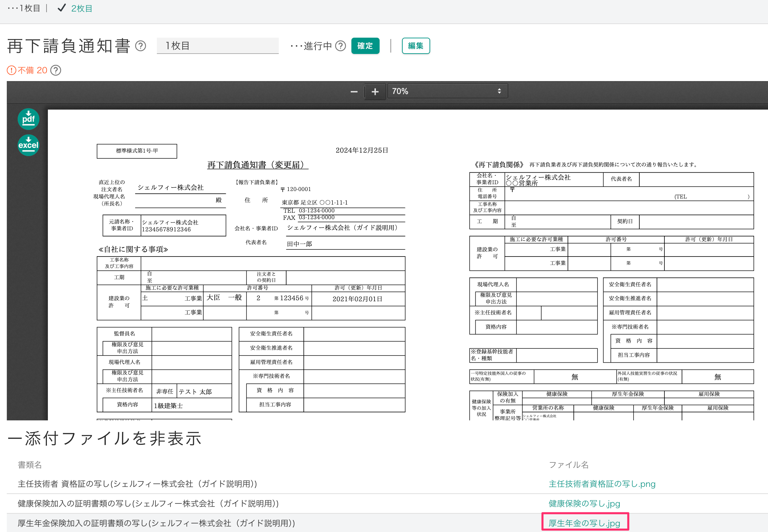Open help icon next to 不備 20

click(56, 70)
